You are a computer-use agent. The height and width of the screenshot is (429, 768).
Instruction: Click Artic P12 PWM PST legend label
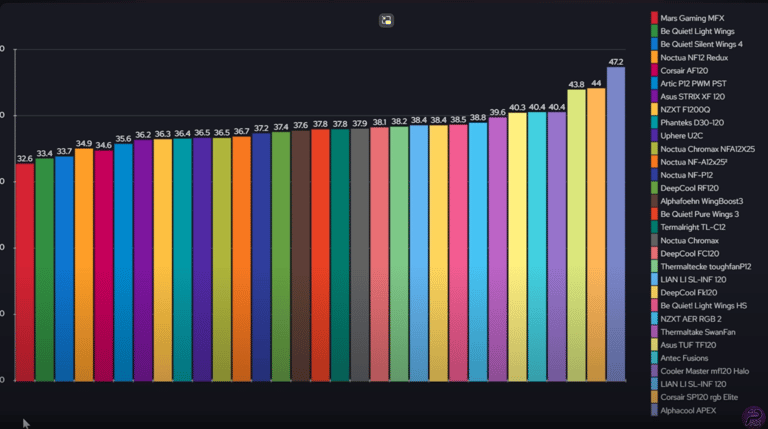tap(693, 84)
